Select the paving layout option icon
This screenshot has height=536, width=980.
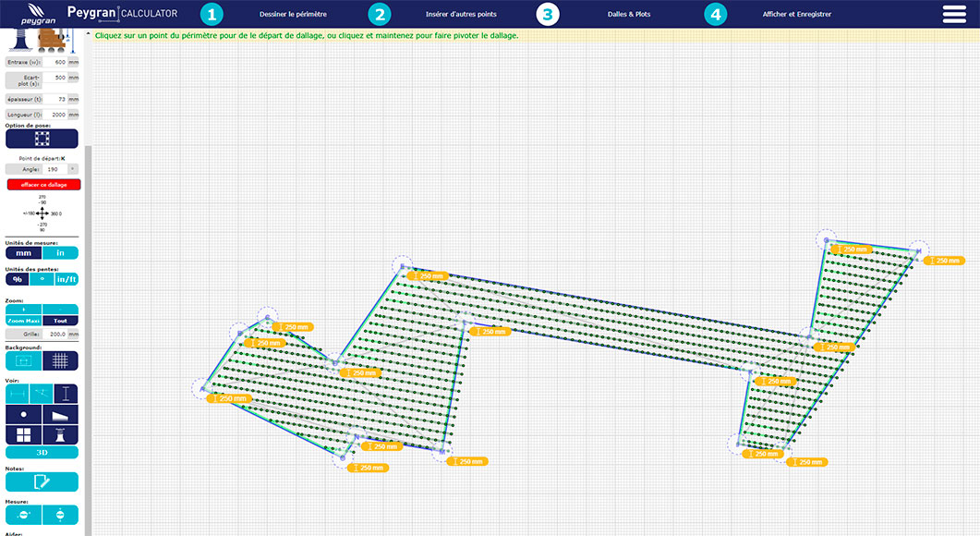click(42, 139)
